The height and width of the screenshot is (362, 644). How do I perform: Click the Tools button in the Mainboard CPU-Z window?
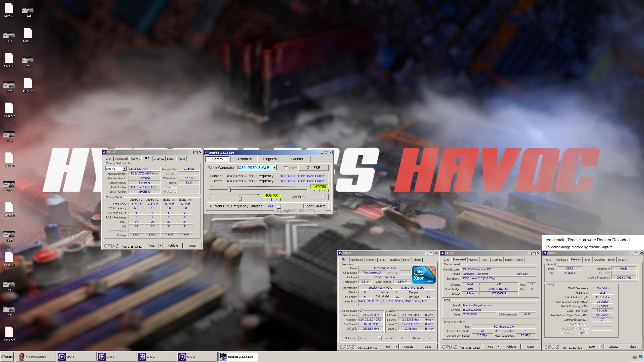(x=489, y=347)
